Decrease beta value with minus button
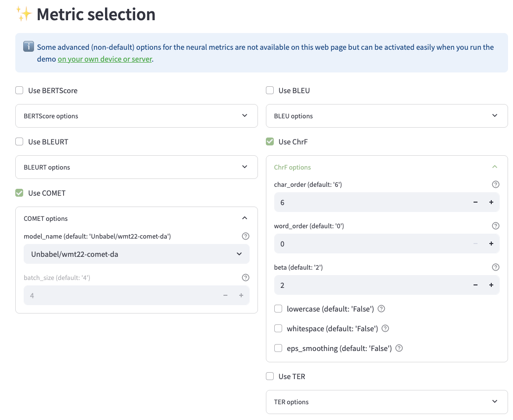The image size is (513, 420). (476, 285)
